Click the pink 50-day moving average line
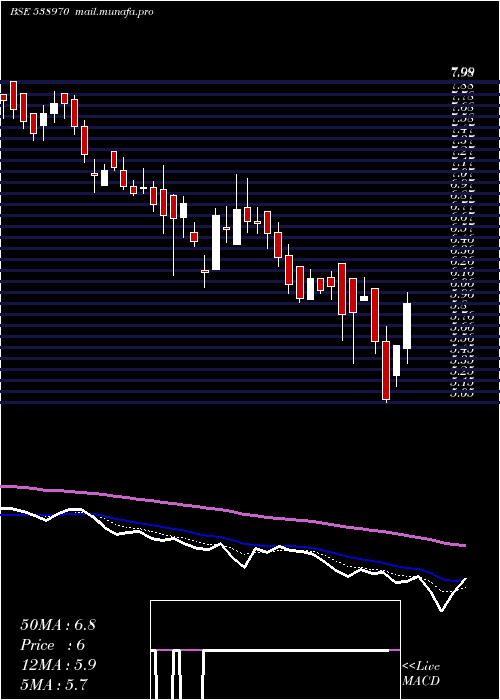This screenshot has height=700, width=500. coord(232,512)
